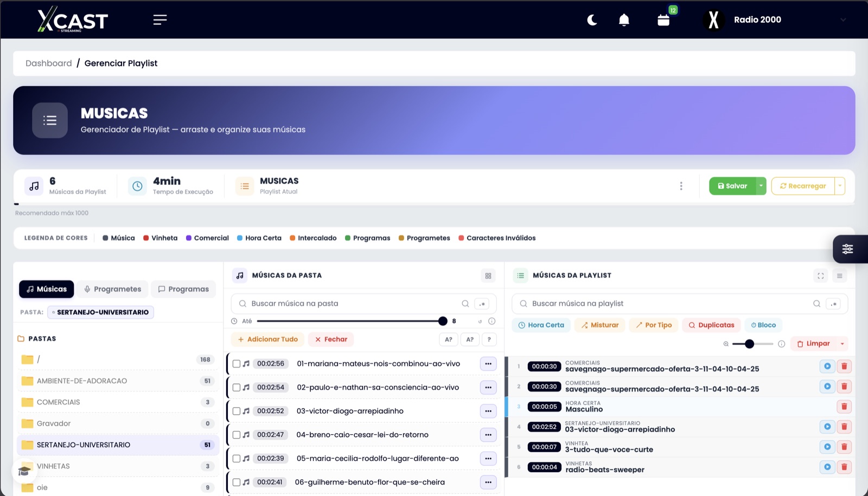Open calendar icon with 12 badge
Viewport: 868px width, 496px height.
[x=663, y=20]
